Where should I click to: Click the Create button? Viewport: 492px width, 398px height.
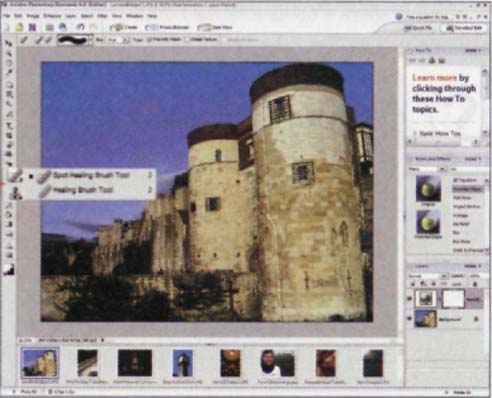pos(124,27)
